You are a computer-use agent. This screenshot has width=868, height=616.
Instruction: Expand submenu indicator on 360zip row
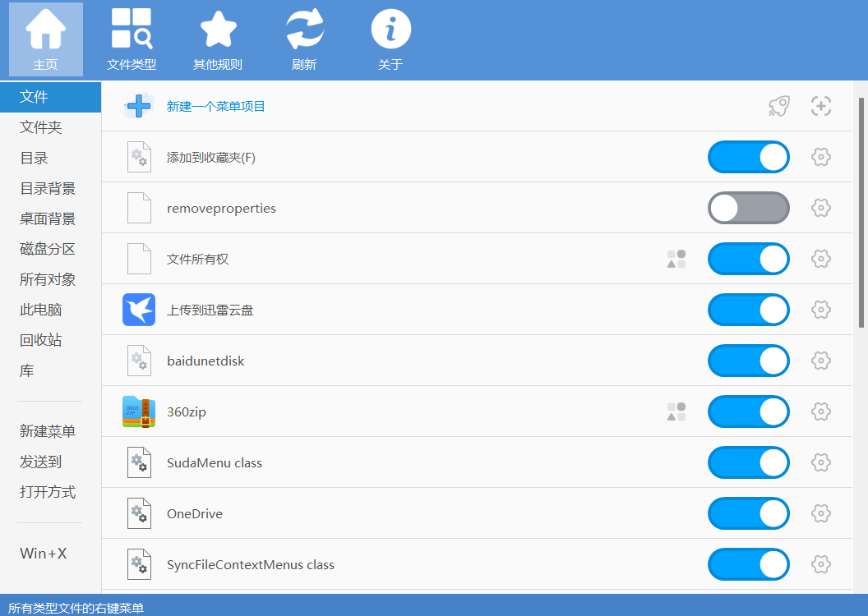tap(676, 411)
